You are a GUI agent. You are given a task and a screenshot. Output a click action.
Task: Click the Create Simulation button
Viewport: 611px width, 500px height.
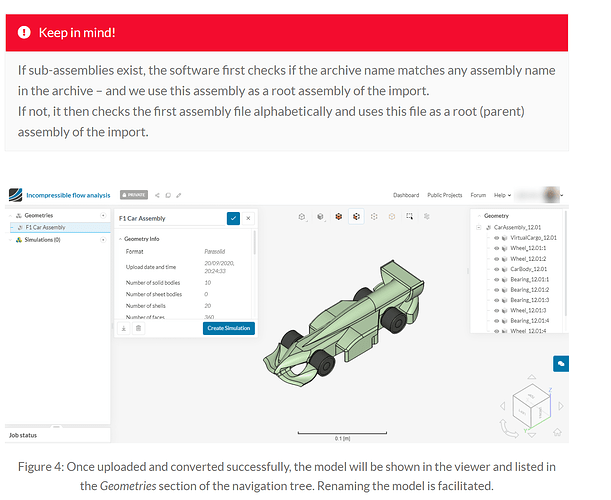pos(229,328)
